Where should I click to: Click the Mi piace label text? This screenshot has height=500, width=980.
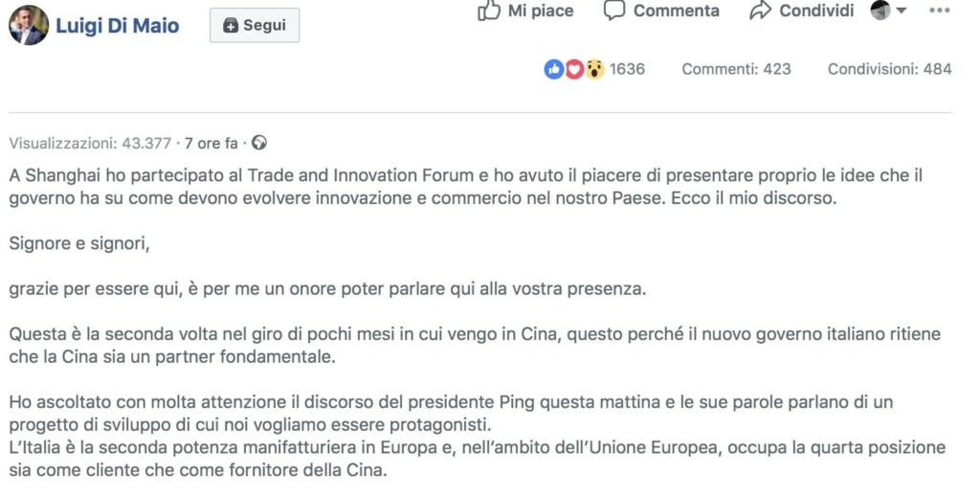(x=541, y=11)
